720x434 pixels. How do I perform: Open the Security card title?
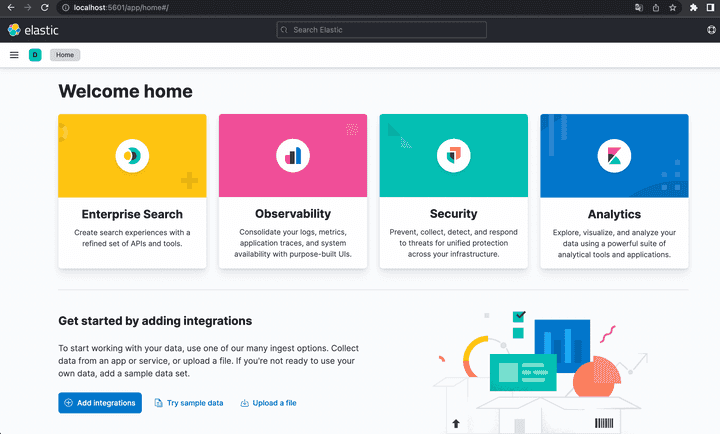(454, 214)
